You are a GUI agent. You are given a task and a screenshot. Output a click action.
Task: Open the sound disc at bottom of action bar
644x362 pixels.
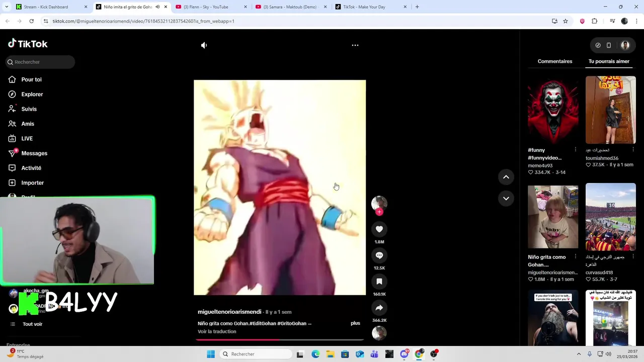(379, 333)
